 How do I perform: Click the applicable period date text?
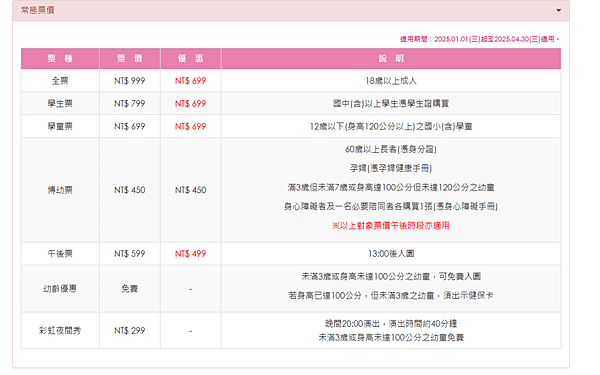click(x=479, y=39)
